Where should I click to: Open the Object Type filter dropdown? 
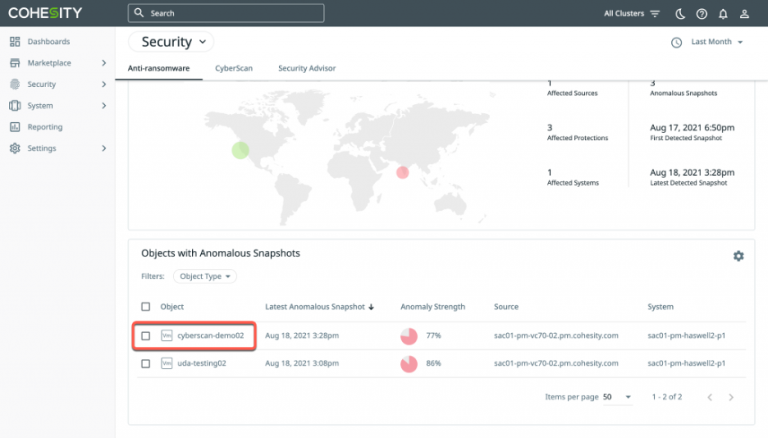[x=204, y=276]
